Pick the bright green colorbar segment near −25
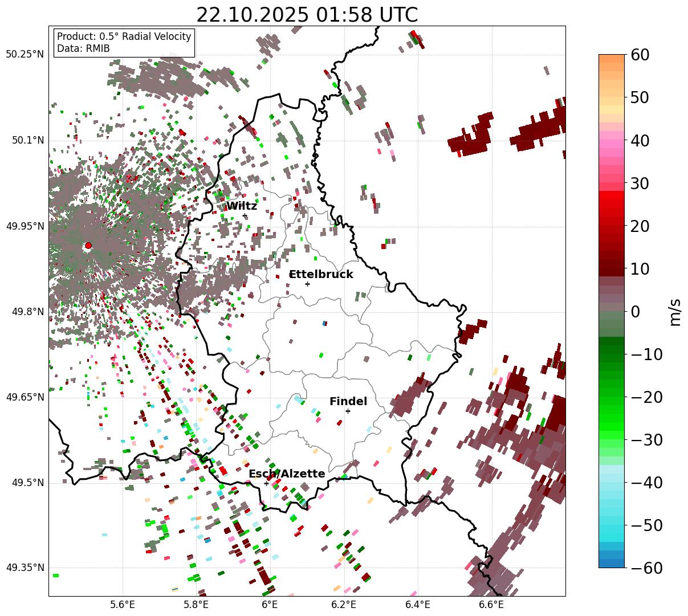This screenshot has height=616, width=688. coord(612,418)
